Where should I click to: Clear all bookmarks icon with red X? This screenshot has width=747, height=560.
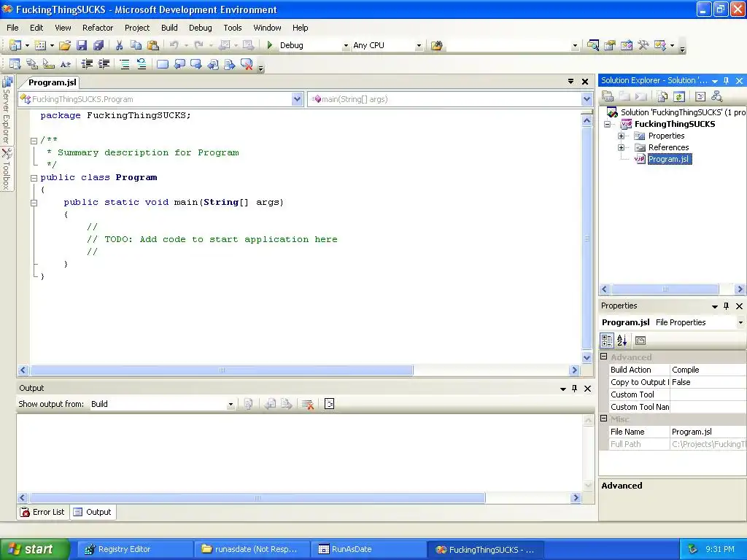(247, 64)
